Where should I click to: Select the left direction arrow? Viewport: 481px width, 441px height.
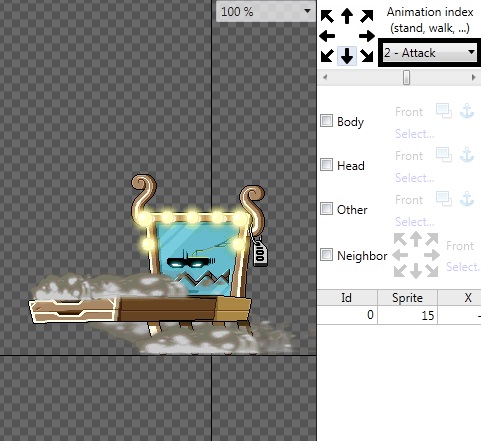327,36
